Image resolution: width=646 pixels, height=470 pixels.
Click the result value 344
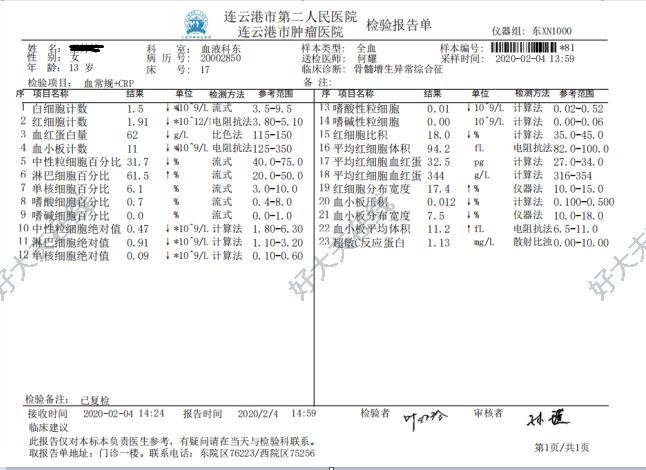(435, 176)
